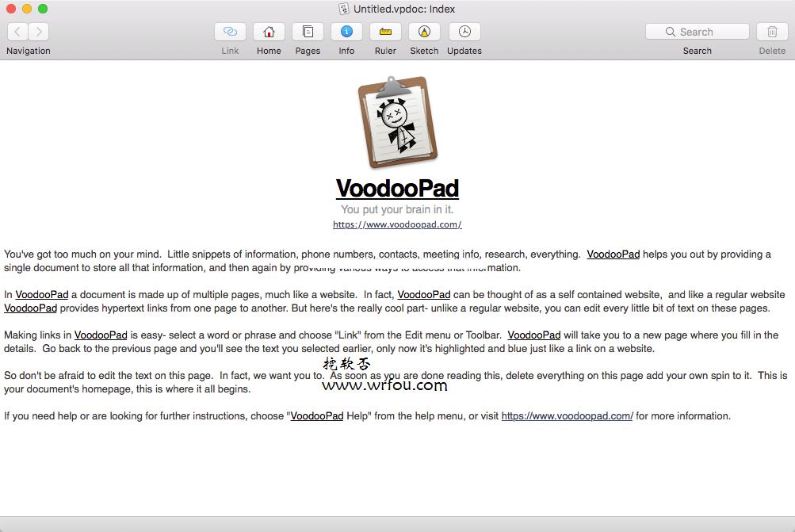The height and width of the screenshot is (532, 795).
Task: Click the Link toolbar icon
Action: coord(230,32)
